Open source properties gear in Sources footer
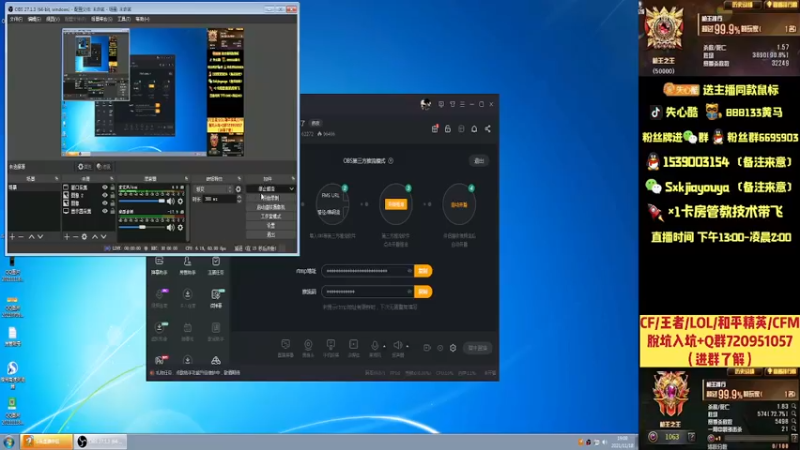Viewport: 800px width, 450px height. [84, 237]
